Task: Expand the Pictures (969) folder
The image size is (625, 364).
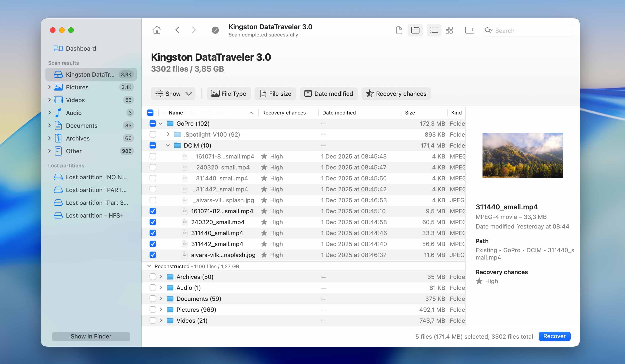Action: click(x=161, y=309)
